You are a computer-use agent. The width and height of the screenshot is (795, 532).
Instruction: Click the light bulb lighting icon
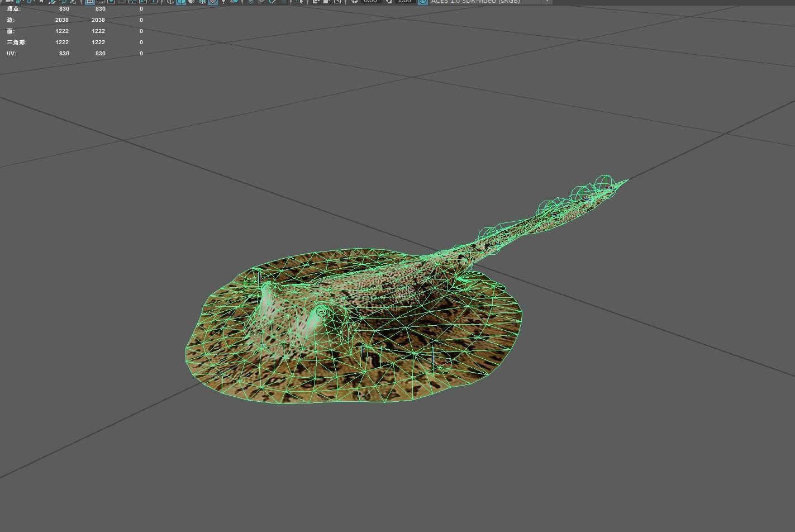click(223, 2)
